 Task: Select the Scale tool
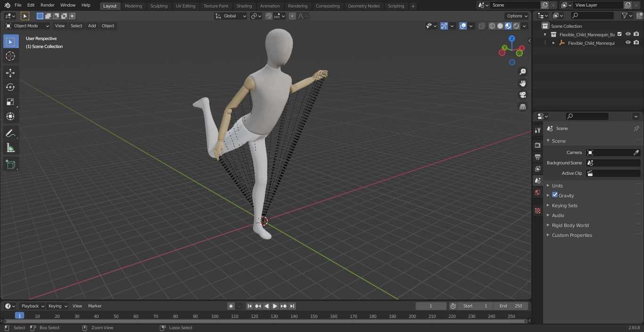[10, 102]
